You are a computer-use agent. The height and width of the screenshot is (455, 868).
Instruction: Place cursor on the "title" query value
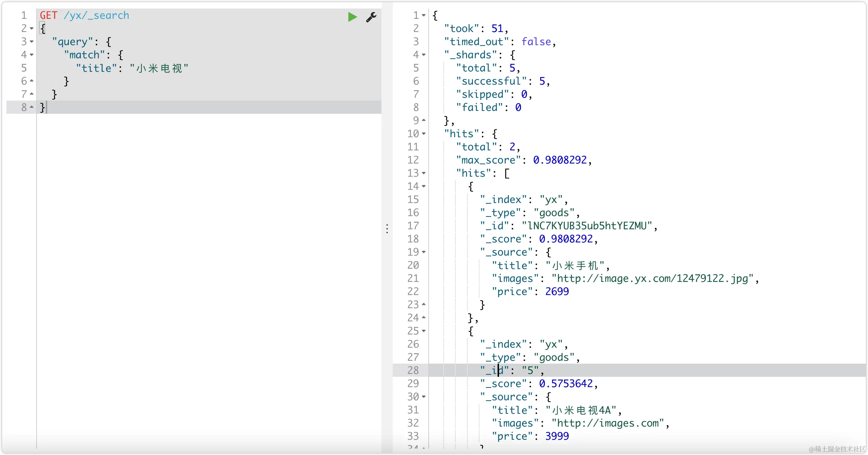[x=159, y=68]
